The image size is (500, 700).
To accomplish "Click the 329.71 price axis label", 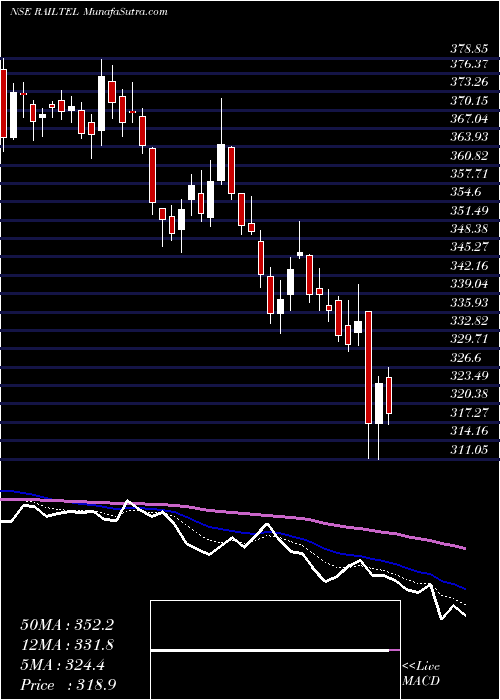I will (468, 339).
